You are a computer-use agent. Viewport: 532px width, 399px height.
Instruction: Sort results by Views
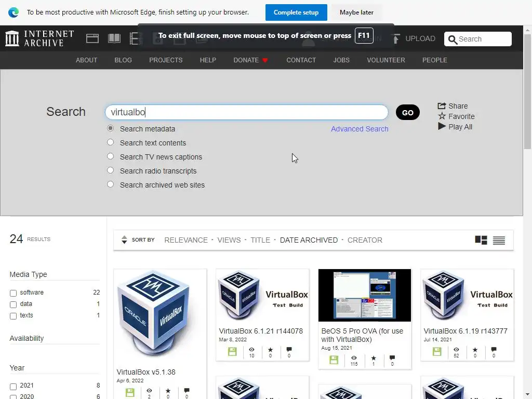click(229, 240)
